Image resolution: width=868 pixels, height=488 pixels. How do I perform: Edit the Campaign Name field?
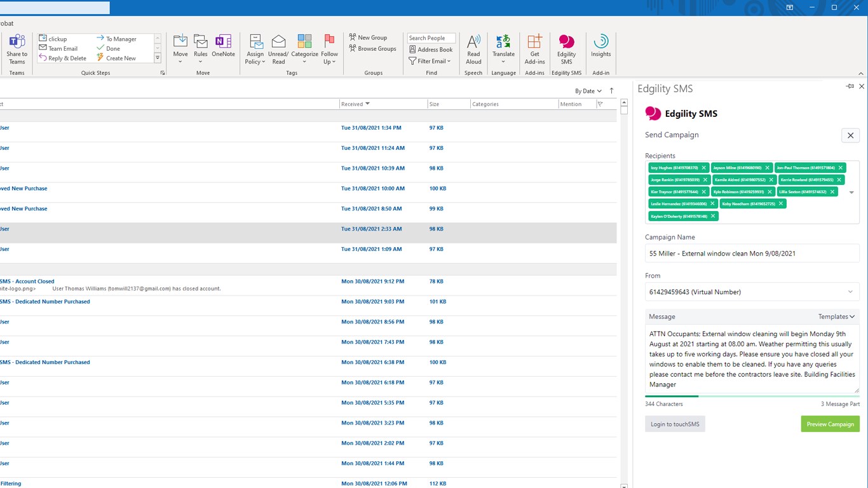pyautogui.click(x=752, y=254)
